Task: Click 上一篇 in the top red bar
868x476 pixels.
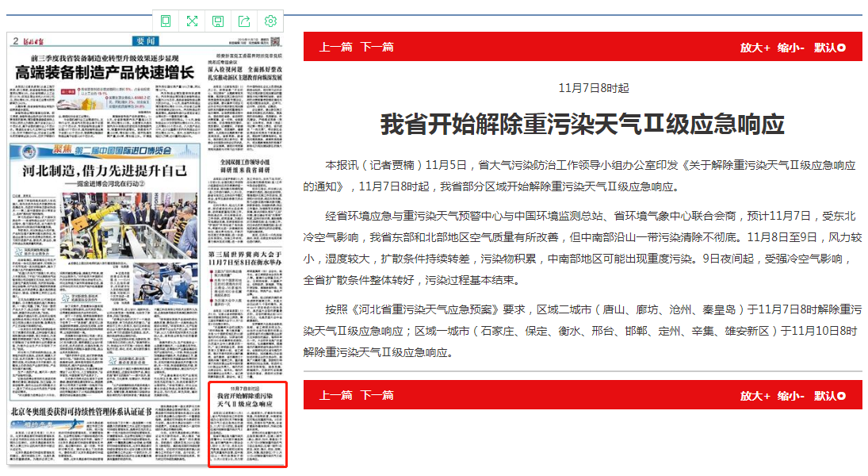Action: coord(335,47)
